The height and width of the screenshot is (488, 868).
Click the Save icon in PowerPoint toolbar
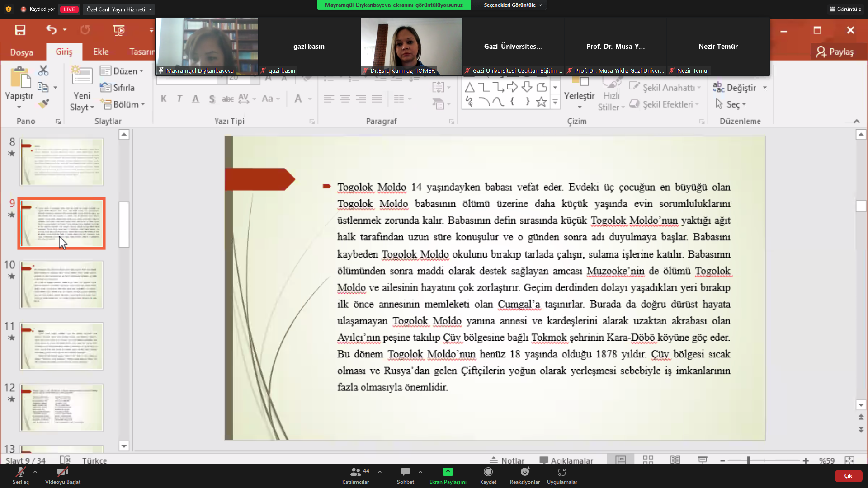(x=20, y=30)
